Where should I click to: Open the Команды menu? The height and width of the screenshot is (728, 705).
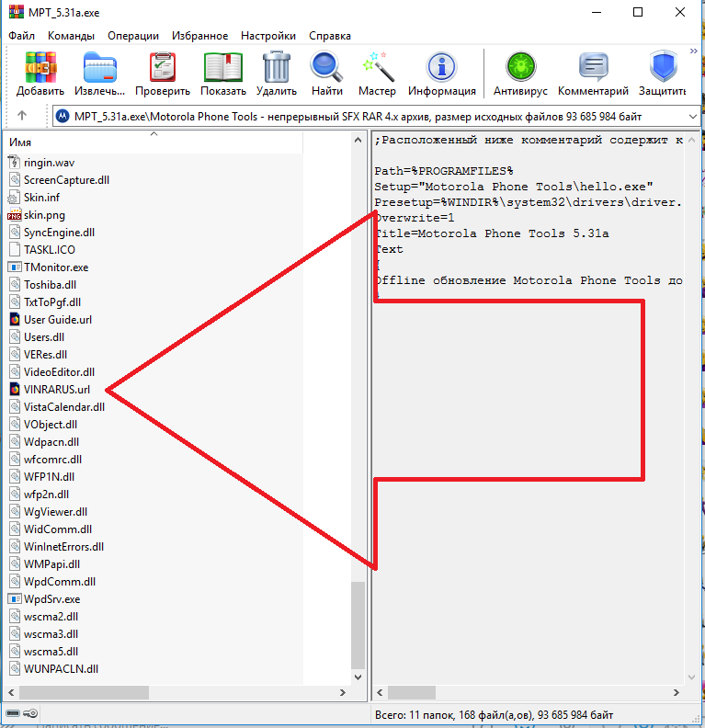coord(71,36)
